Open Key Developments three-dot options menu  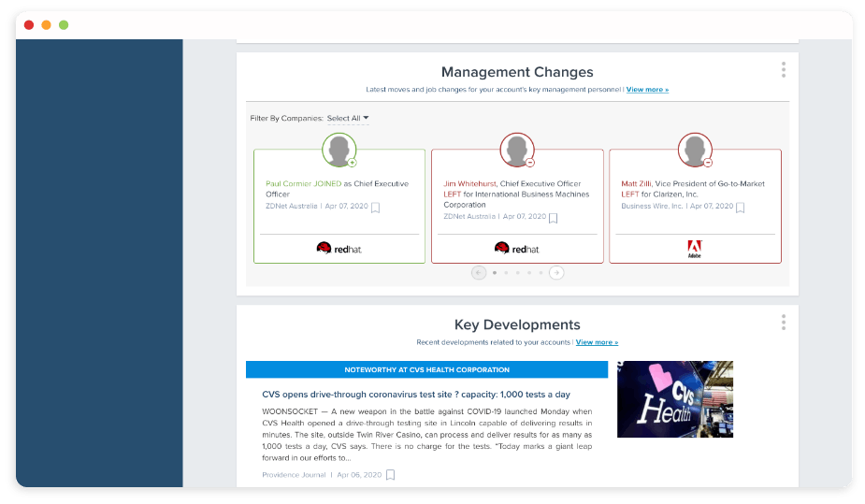(x=784, y=323)
